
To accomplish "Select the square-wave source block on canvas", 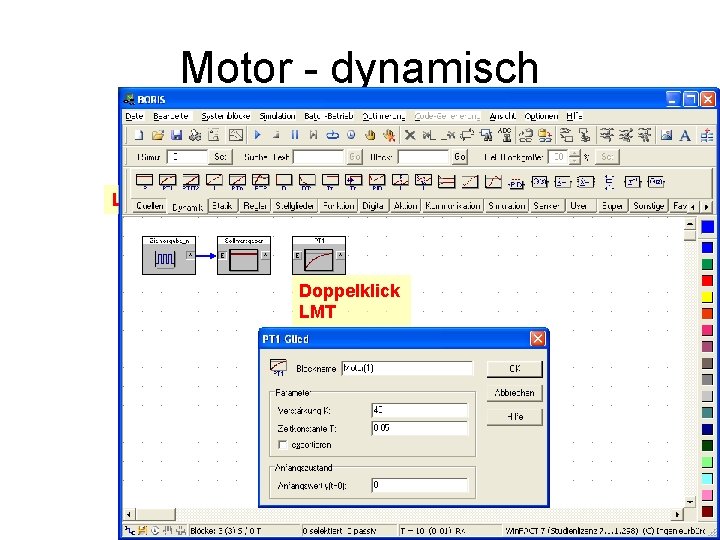I will (x=169, y=255).
